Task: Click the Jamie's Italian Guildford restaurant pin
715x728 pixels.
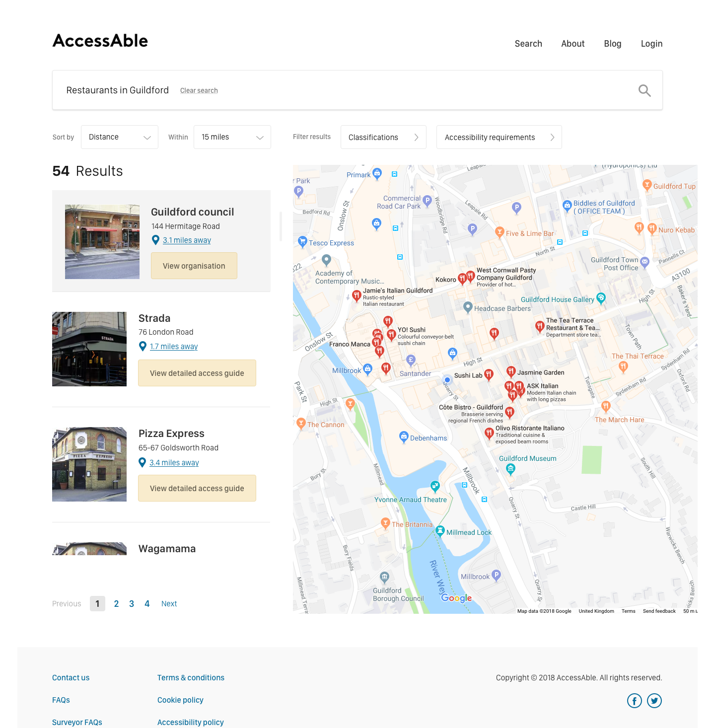Action: [357, 296]
